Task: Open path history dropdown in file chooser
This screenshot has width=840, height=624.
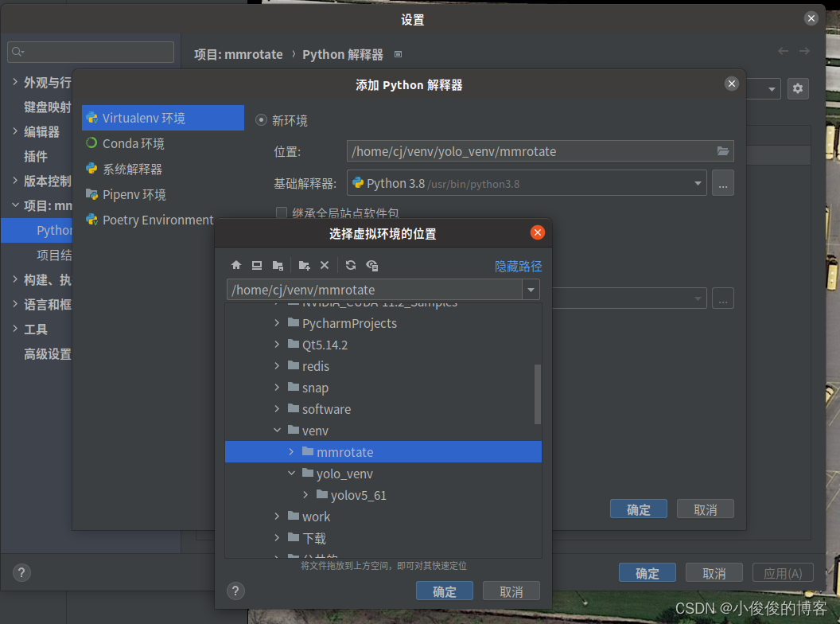Action: (x=531, y=290)
